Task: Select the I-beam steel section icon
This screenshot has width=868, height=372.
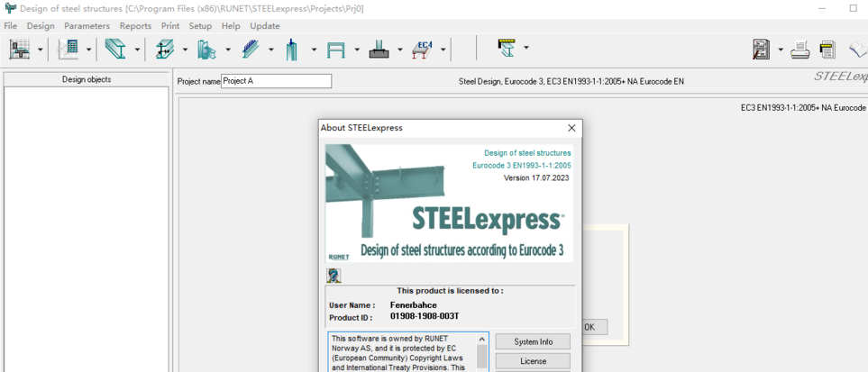Action: tap(115, 50)
